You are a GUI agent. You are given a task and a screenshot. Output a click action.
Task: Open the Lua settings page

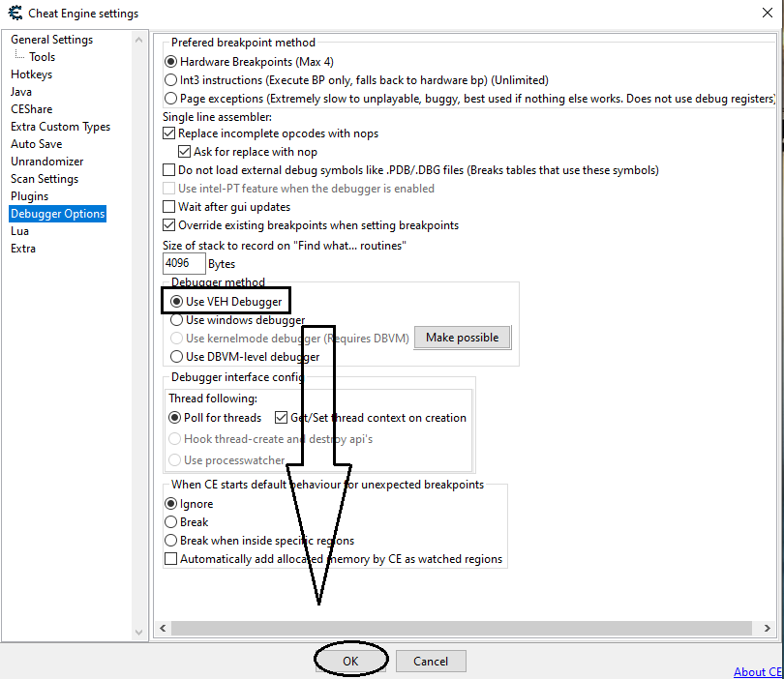pyautogui.click(x=20, y=231)
